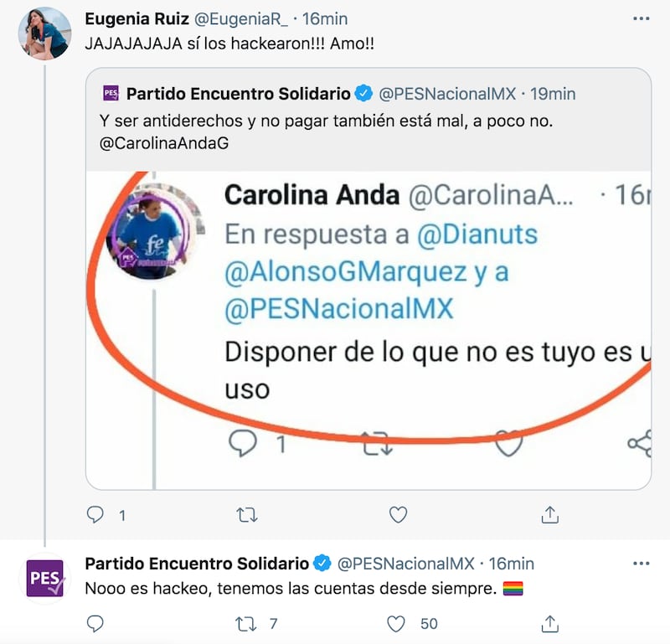Share the bottom PES tweet
The width and height of the screenshot is (670, 644).
(550, 624)
